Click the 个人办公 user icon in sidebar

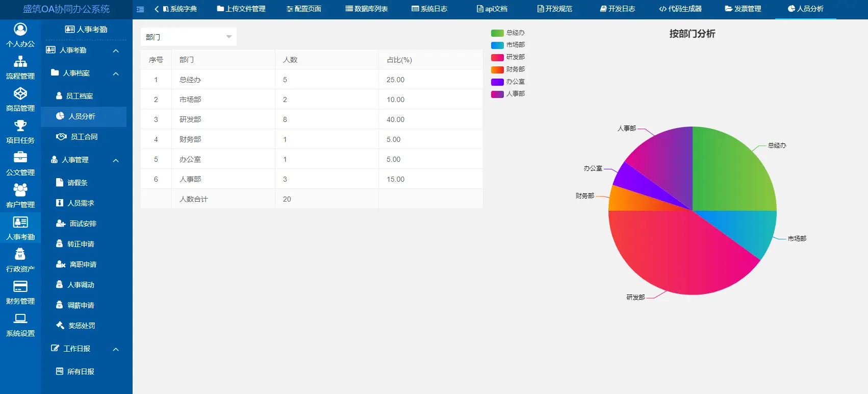(x=20, y=30)
